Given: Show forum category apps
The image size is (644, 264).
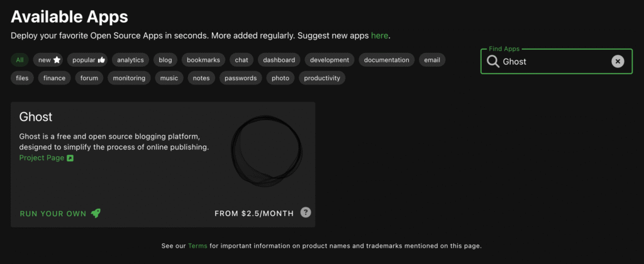Looking at the screenshot, I should point(89,78).
